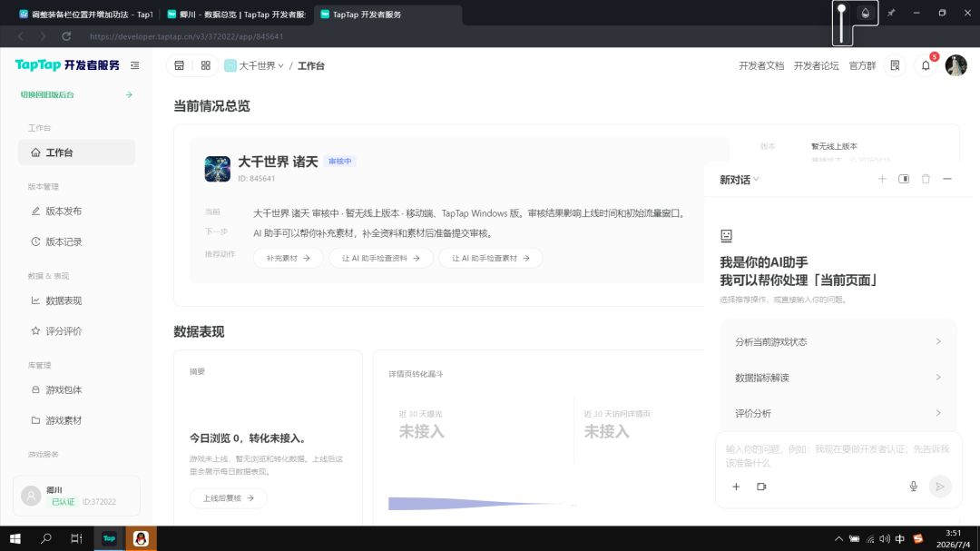Choose 评价分析 suggestion
The height and width of the screenshot is (551, 980).
tap(838, 413)
